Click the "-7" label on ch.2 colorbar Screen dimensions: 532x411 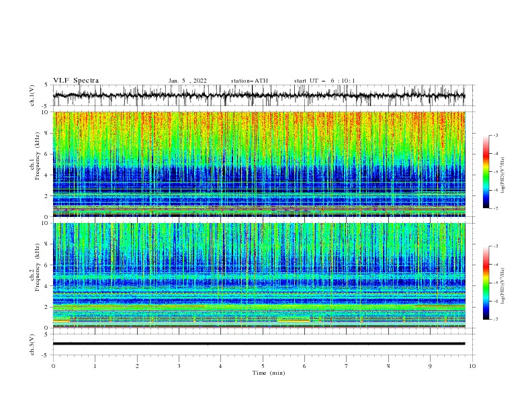(x=496, y=319)
